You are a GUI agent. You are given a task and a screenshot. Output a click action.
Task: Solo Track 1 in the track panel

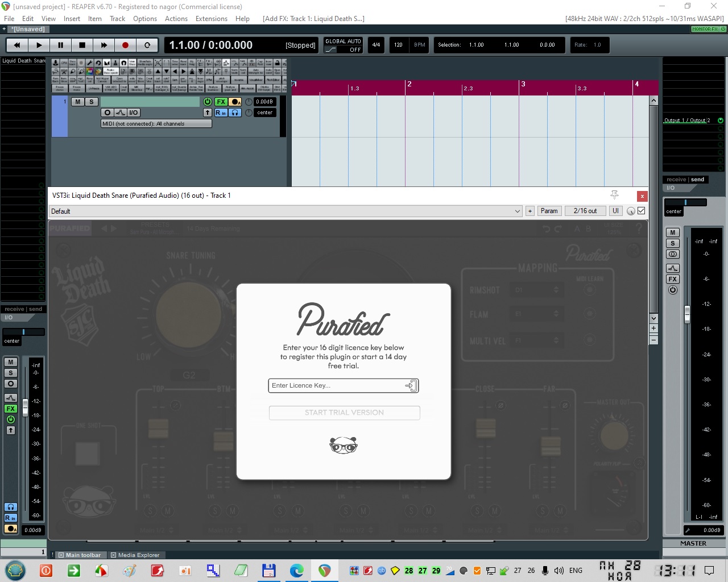coord(92,102)
